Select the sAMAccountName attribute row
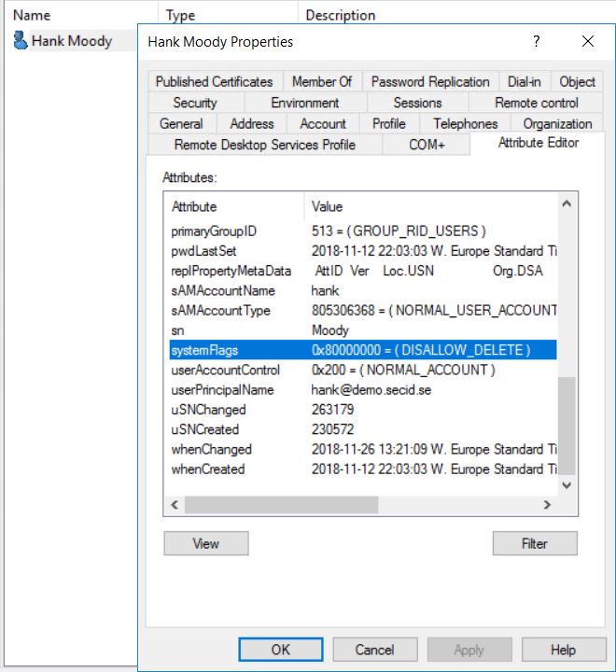 click(x=363, y=291)
